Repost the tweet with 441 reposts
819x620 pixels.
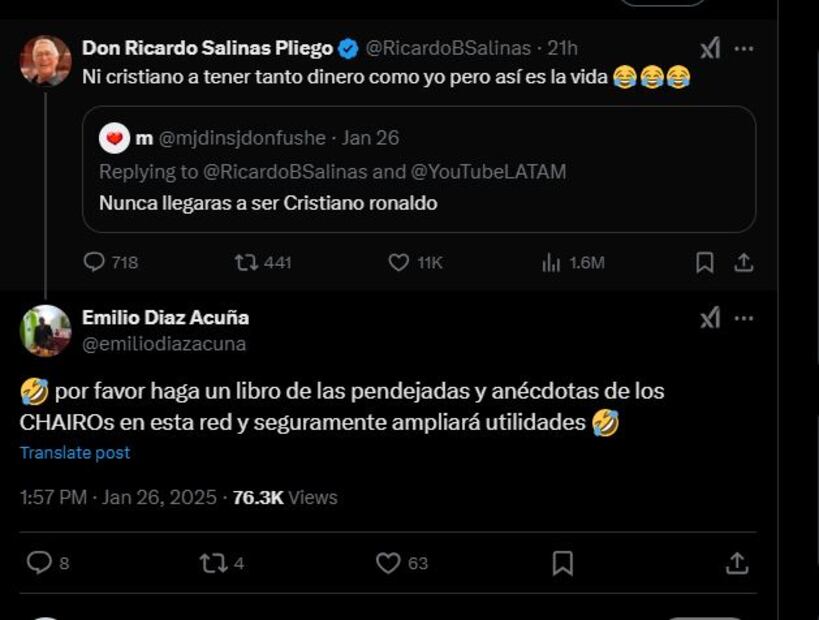click(x=246, y=262)
